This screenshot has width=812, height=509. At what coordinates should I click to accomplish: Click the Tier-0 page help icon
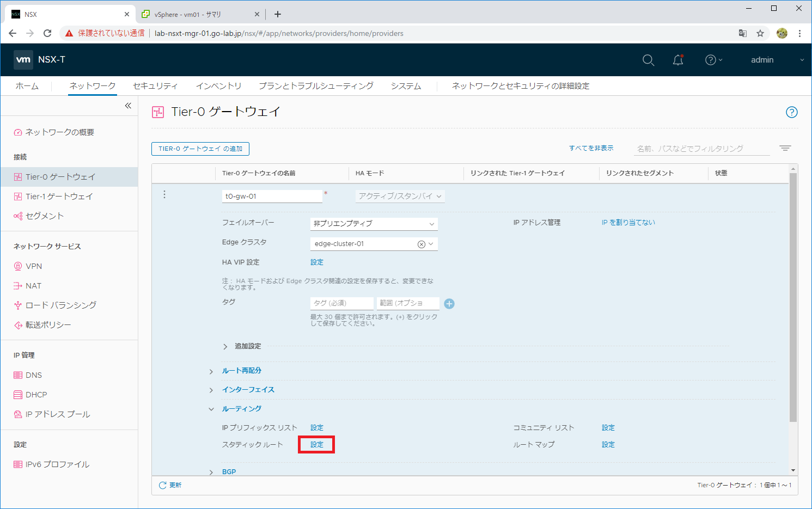pyautogui.click(x=792, y=112)
